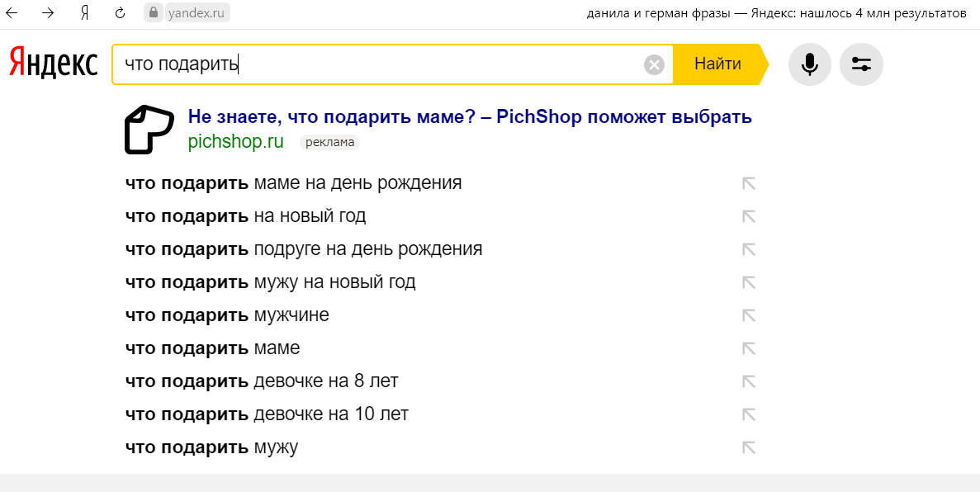Open the PichShop ad headline link
The image size is (980, 492).
[470, 117]
